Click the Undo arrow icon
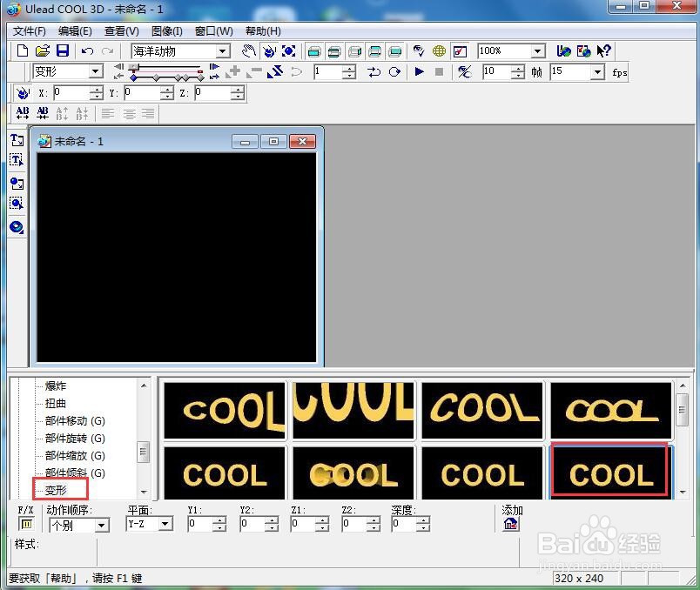 (87, 50)
